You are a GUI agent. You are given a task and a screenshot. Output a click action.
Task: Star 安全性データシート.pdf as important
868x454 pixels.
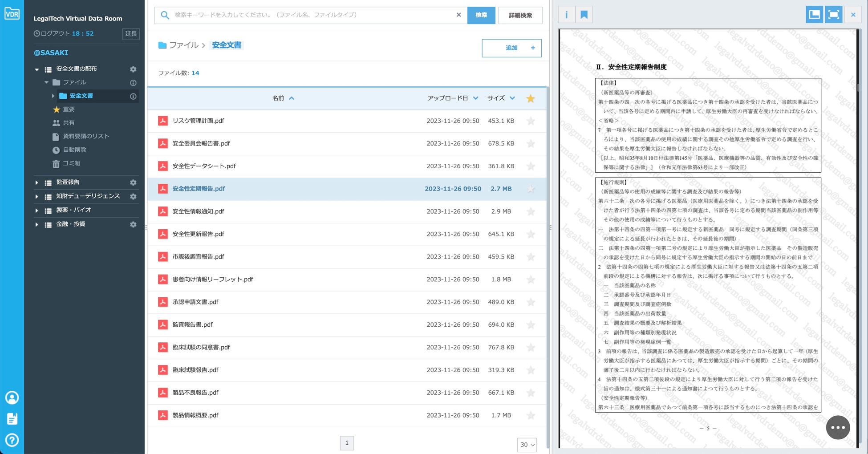[531, 166]
